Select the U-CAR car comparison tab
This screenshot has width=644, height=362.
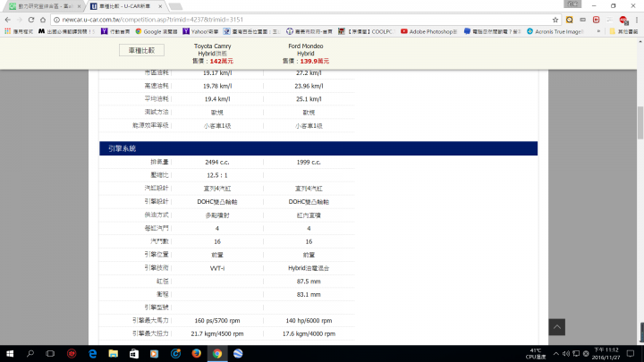(123, 6)
